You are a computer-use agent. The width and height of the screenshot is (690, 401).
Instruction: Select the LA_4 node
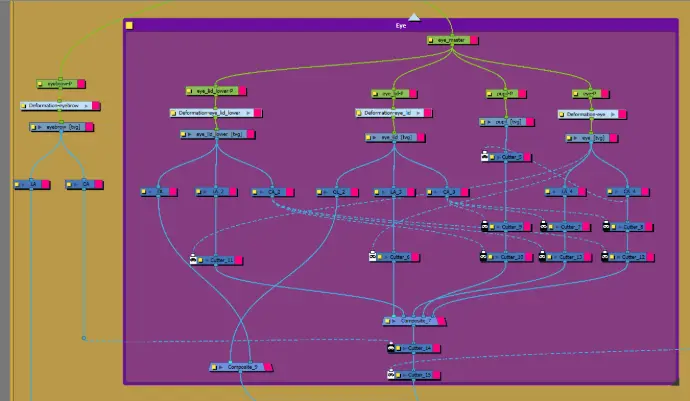click(565, 191)
